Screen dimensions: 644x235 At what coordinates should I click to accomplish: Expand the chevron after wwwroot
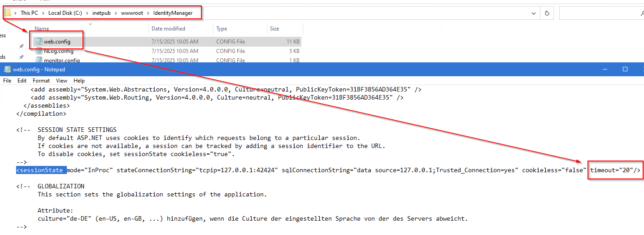point(148,13)
